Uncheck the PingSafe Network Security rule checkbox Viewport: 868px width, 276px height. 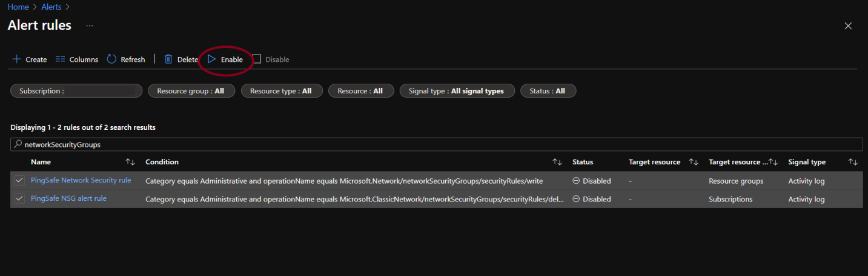20,180
